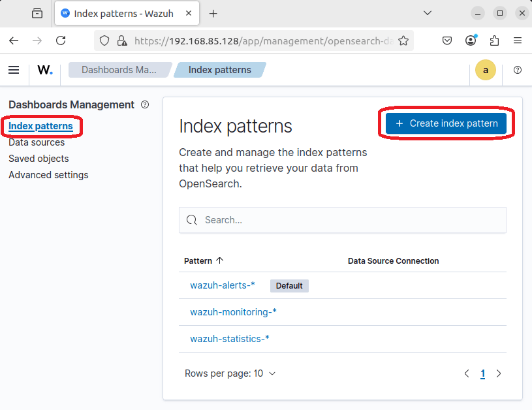Click the Create index pattern button
This screenshot has width=532, height=410.
pos(446,123)
